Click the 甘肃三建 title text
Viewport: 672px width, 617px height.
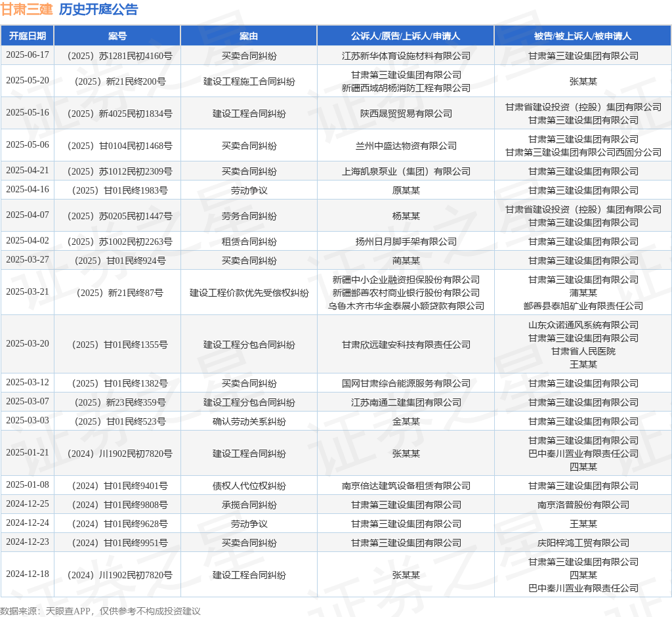pyautogui.click(x=26, y=9)
